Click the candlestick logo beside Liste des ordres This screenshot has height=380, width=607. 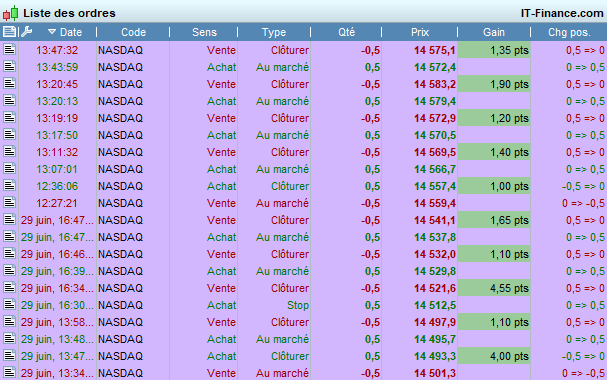coord(10,13)
